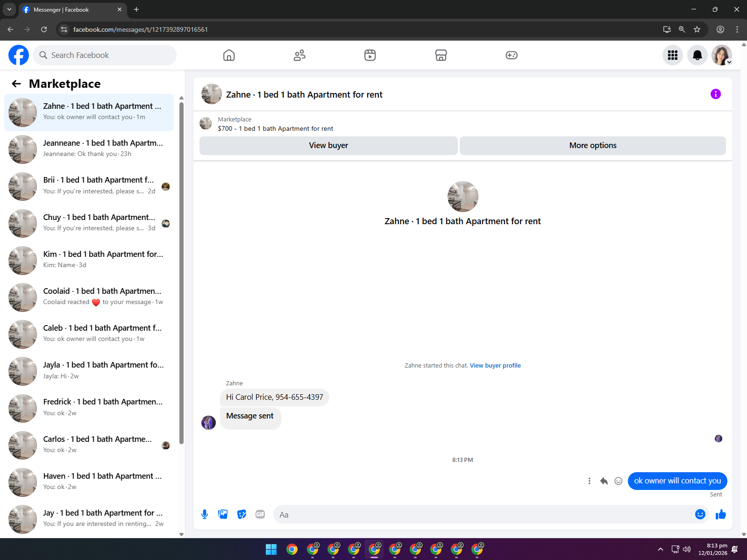The image size is (747, 560).
Task: Open the Fredrick apartment conversation
Action: tap(89, 408)
